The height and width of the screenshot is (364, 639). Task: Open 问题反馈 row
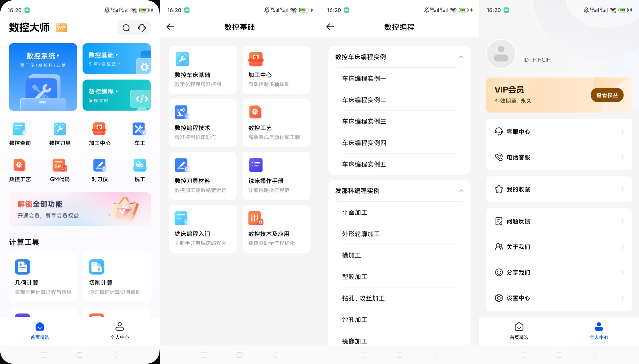click(x=559, y=221)
